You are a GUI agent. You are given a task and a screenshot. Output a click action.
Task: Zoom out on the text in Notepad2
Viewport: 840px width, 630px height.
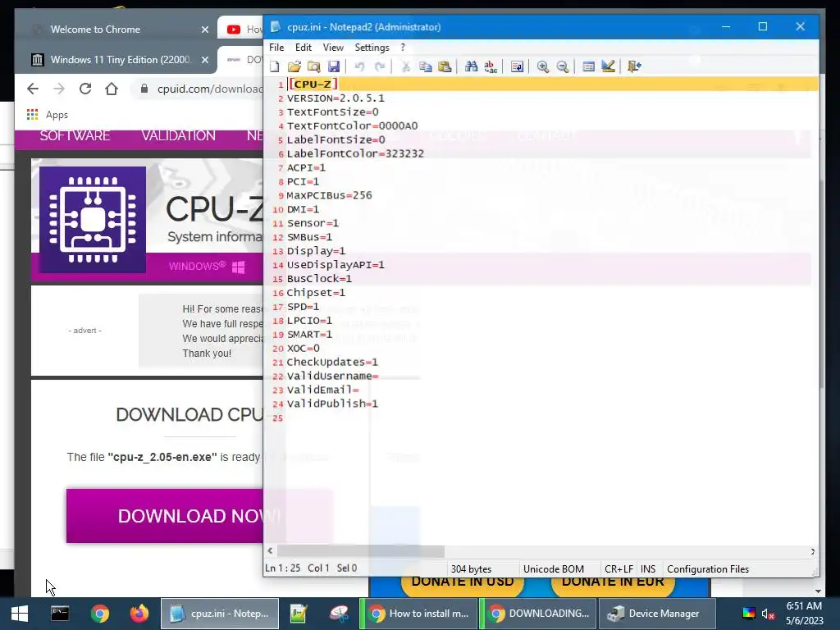pyautogui.click(x=563, y=66)
